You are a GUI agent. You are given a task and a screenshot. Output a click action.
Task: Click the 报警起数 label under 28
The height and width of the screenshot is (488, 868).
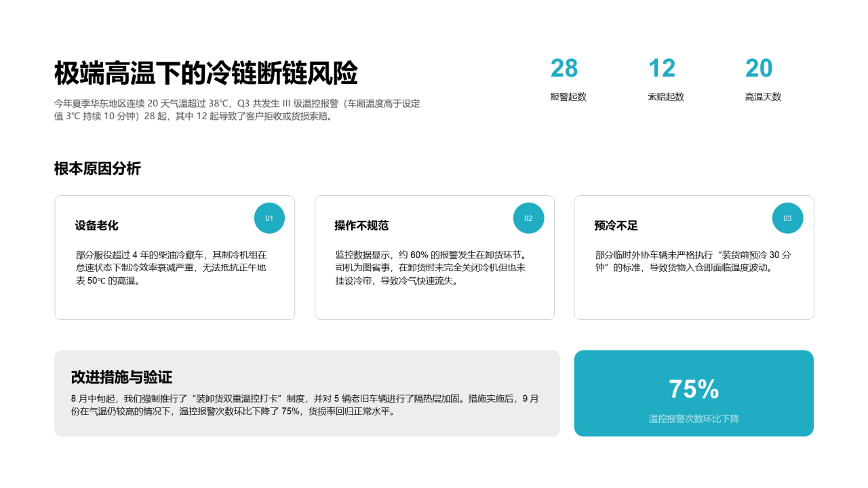pyautogui.click(x=568, y=97)
